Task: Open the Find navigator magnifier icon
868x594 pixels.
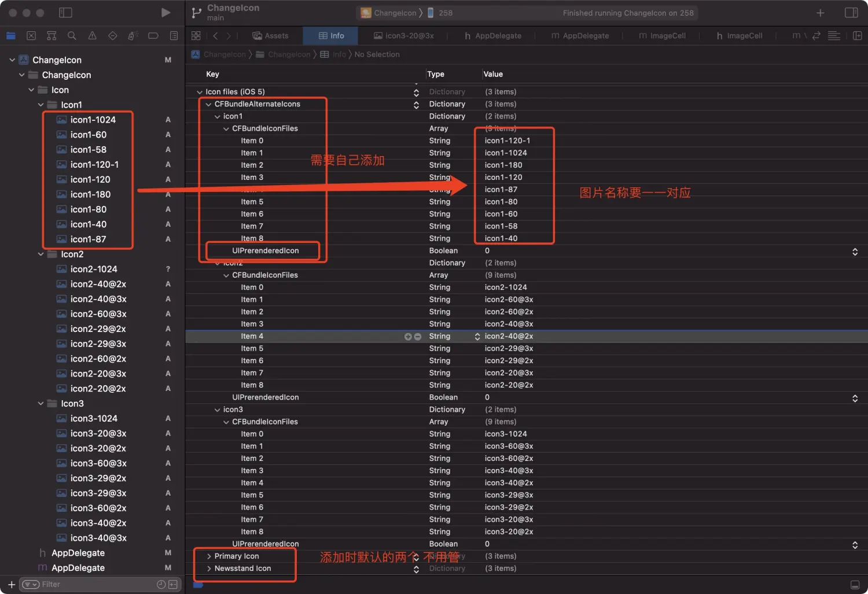Action: pyautogui.click(x=72, y=36)
